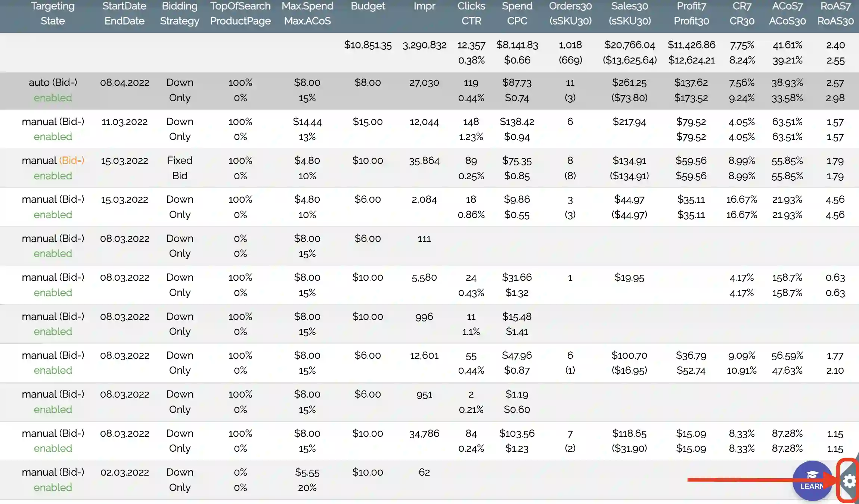859x504 pixels.
Task: Click the LEARN graduation cap button
Action: (813, 481)
